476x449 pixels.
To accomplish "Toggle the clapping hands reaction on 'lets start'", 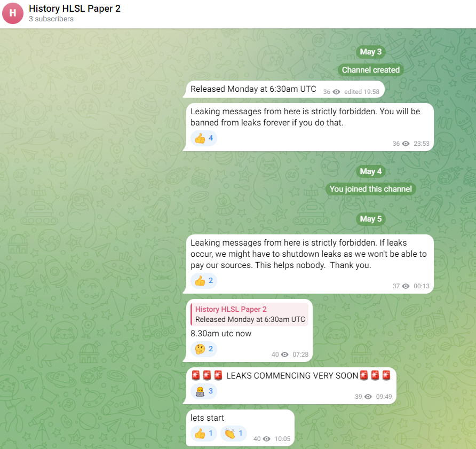I will point(233,434).
